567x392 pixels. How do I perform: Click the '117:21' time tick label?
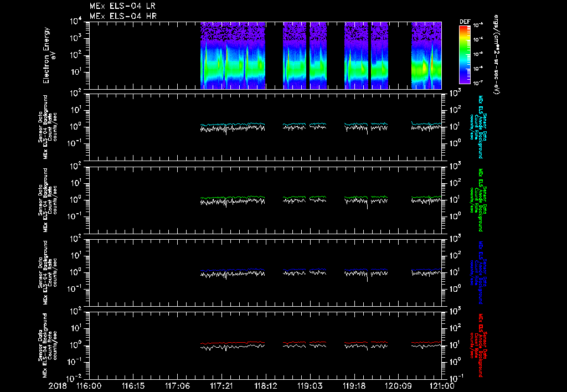pos(221,386)
